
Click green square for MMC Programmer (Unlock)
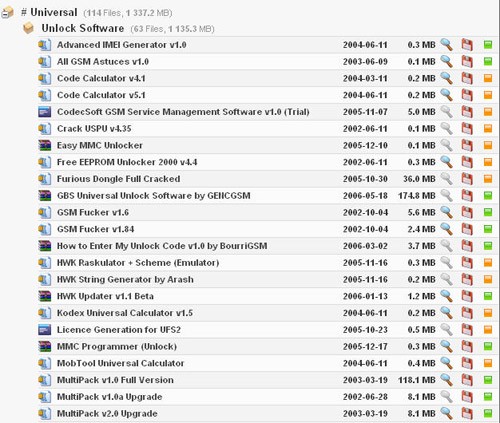[488, 346]
